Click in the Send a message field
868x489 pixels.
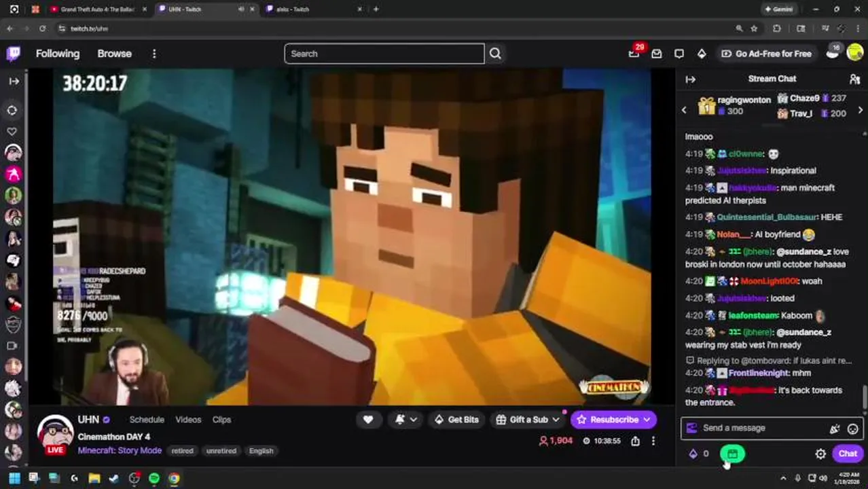[x=761, y=428]
